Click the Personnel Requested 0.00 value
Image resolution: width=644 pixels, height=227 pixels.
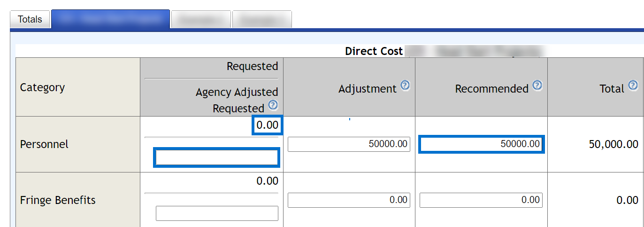(x=267, y=125)
